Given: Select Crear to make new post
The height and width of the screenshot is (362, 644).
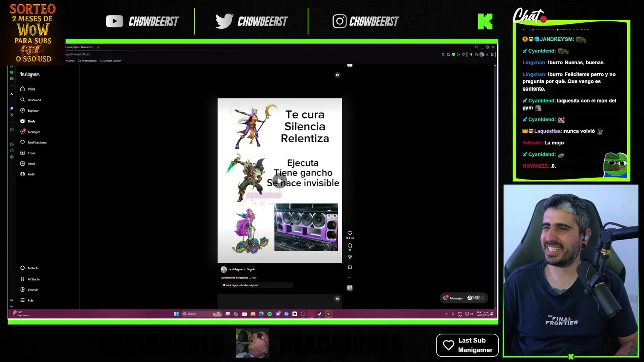Looking at the screenshot, I should pos(28,153).
